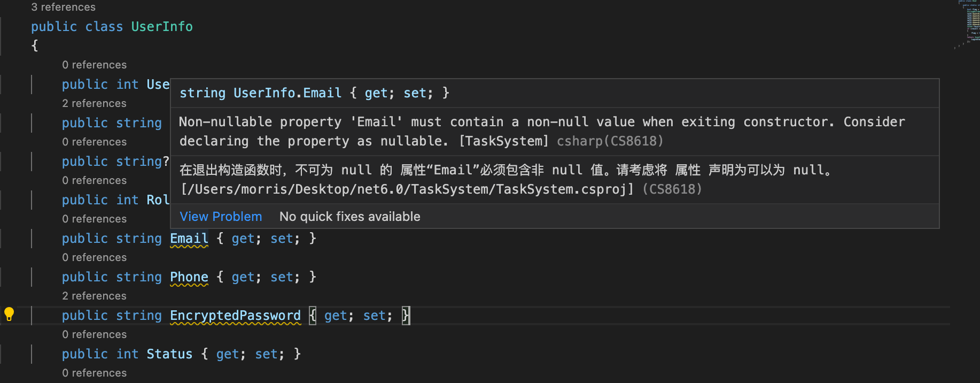980x383 pixels.
Task: Click the '3 references' code lens above UserInfo
Action: coord(63,7)
